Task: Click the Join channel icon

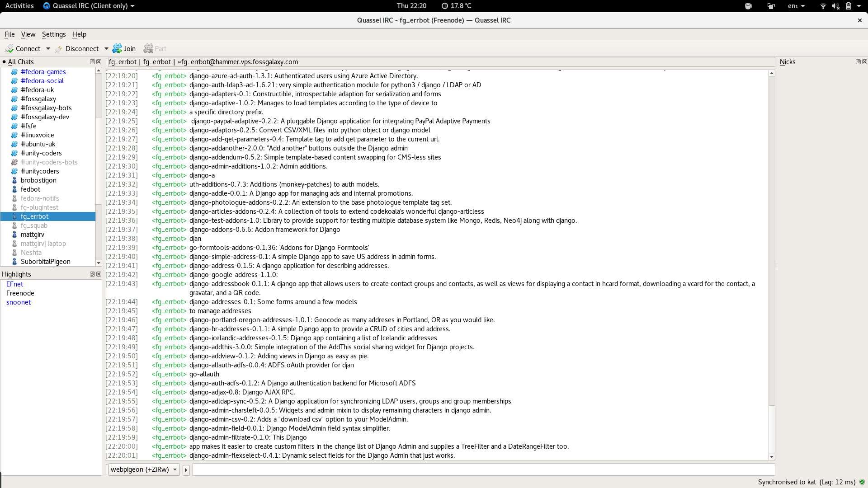Action: [117, 49]
